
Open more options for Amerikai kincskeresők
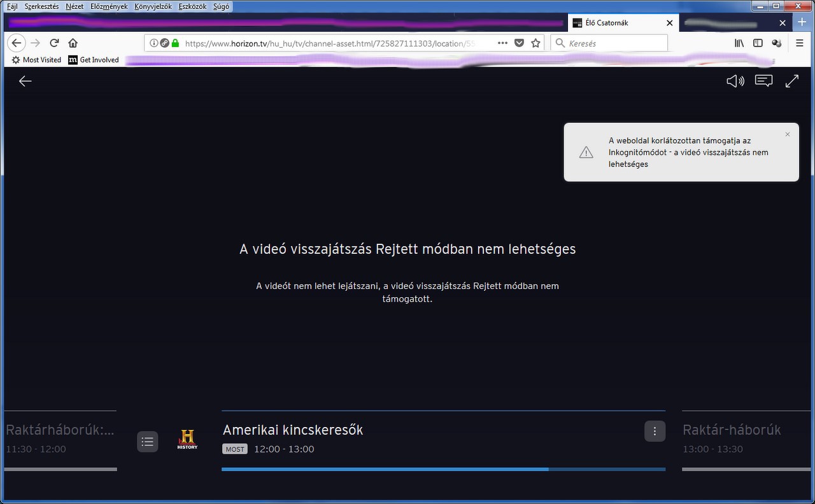655,431
